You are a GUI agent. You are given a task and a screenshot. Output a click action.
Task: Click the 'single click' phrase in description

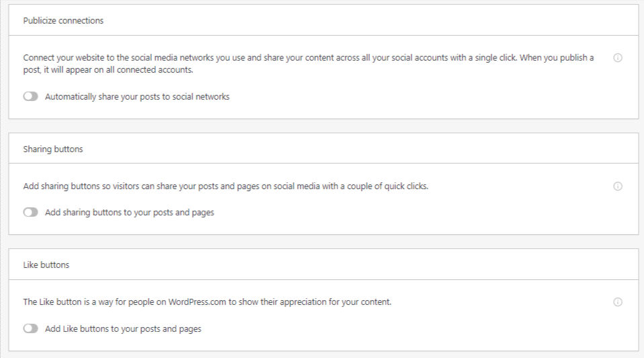point(495,58)
